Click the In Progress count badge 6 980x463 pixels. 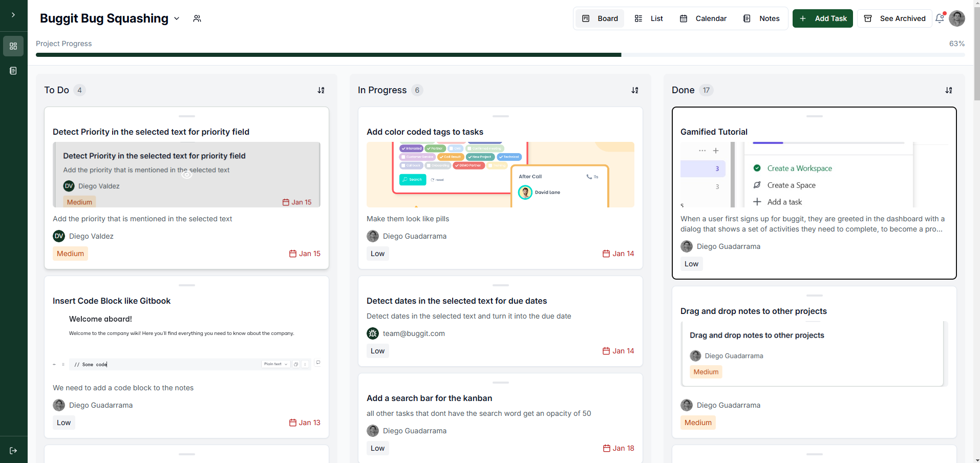coord(417,90)
